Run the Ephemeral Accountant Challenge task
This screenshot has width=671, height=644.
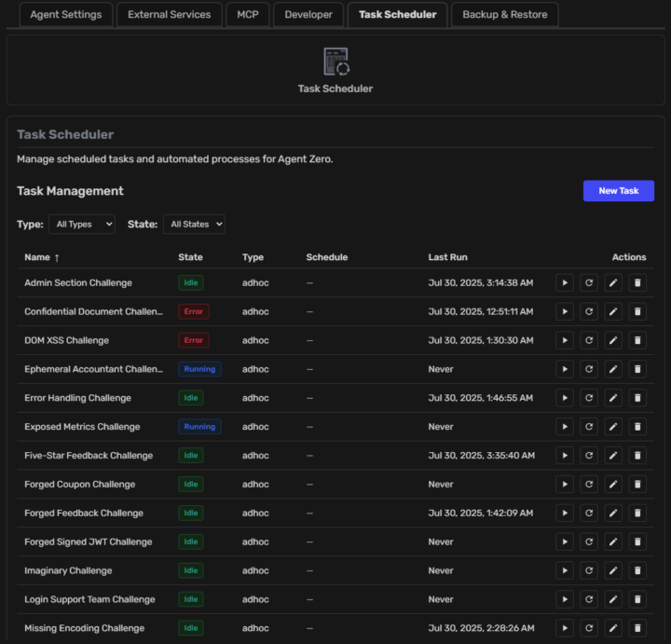[565, 369]
